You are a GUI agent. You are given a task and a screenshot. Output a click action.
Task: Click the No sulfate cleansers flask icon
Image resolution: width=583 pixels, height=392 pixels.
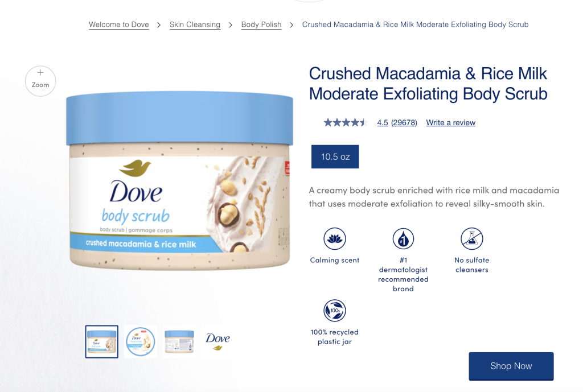pos(472,238)
